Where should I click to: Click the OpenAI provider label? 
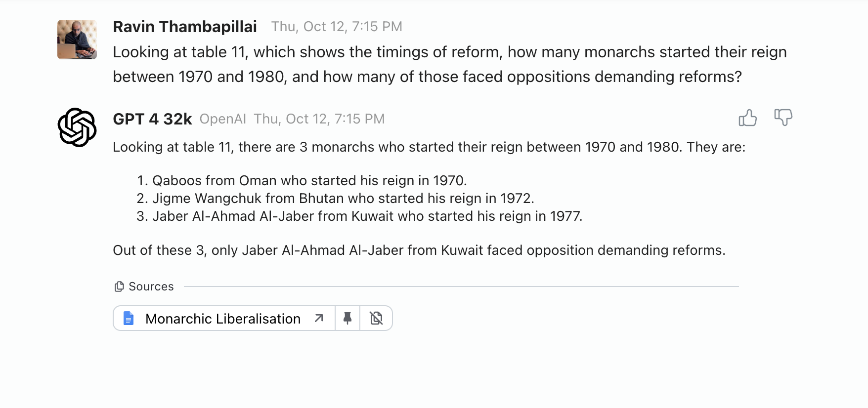pyautogui.click(x=222, y=119)
